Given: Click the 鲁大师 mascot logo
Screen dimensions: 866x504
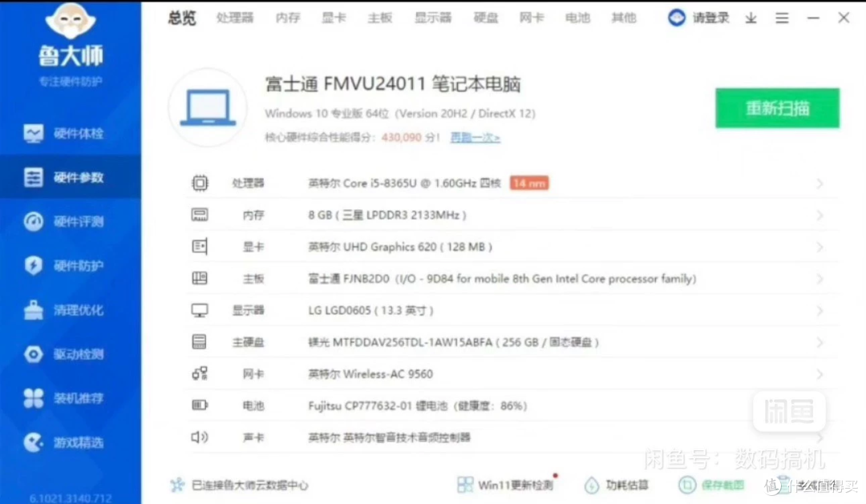Looking at the screenshot, I should point(71,21).
